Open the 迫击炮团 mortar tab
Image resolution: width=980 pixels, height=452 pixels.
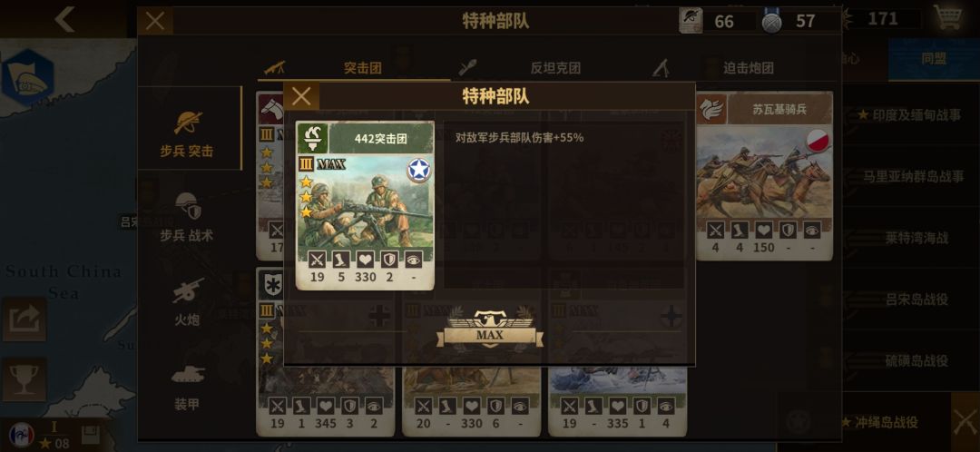(748, 67)
